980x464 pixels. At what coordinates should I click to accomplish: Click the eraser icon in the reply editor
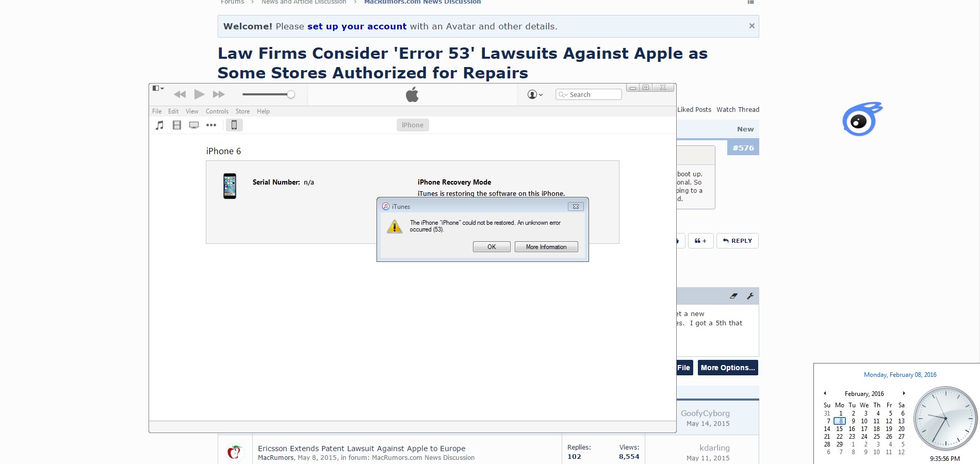tap(733, 296)
